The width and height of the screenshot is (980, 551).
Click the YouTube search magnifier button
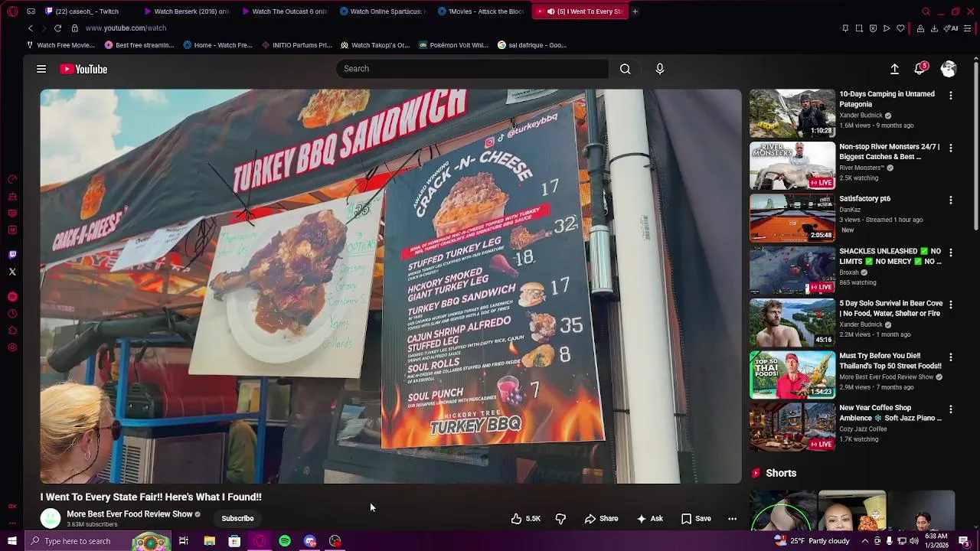[x=626, y=69]
